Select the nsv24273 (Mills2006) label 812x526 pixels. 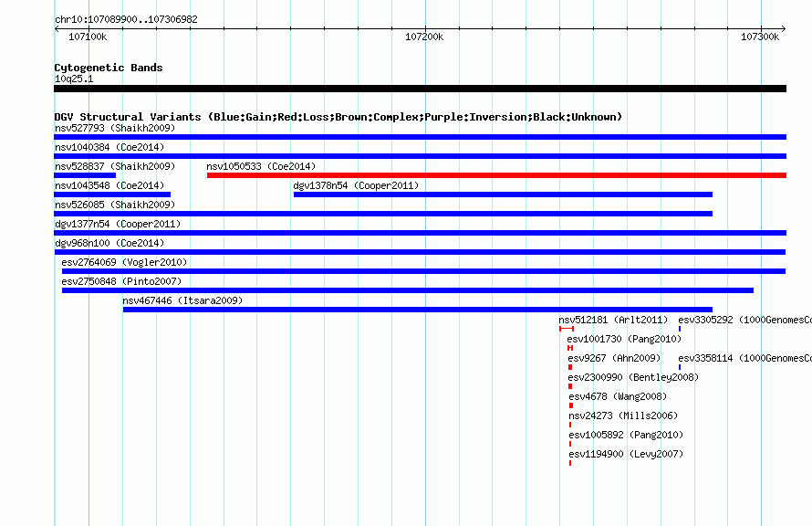point(623,416)
